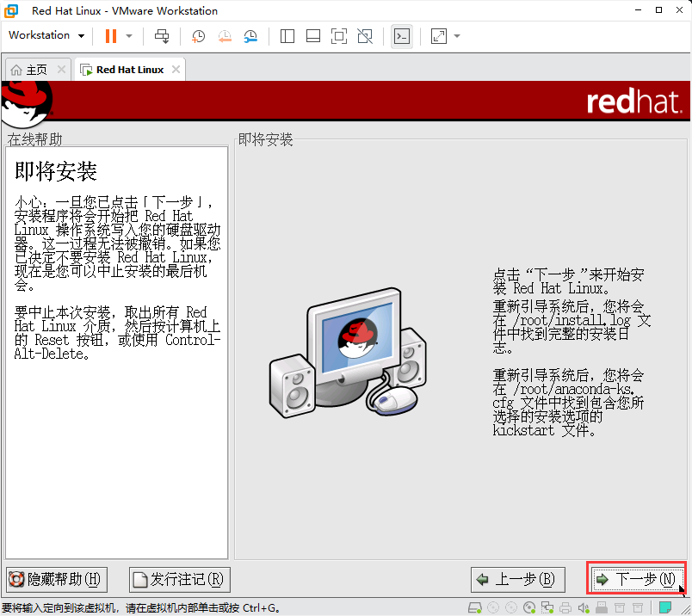Click the second disconnected CD/DVD status icon
This screenshot has width=692, height=616.
(x=511, y=608)
